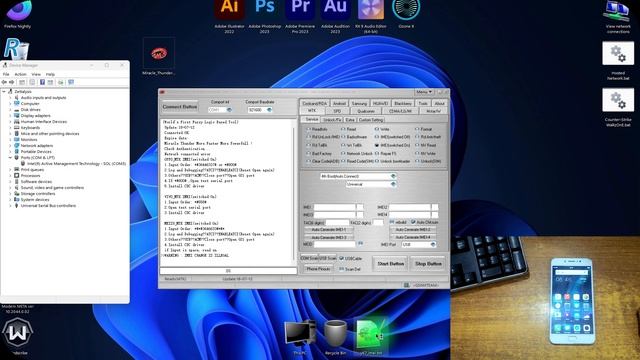Expand Network adapters in Device Manager
Viewport: 640px width, 360px height.
pos(10,146)
